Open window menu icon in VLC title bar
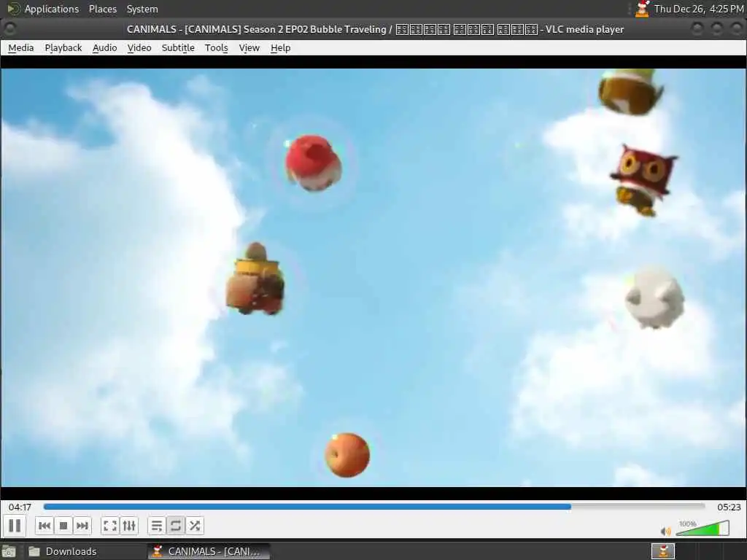 coord(9,29)
